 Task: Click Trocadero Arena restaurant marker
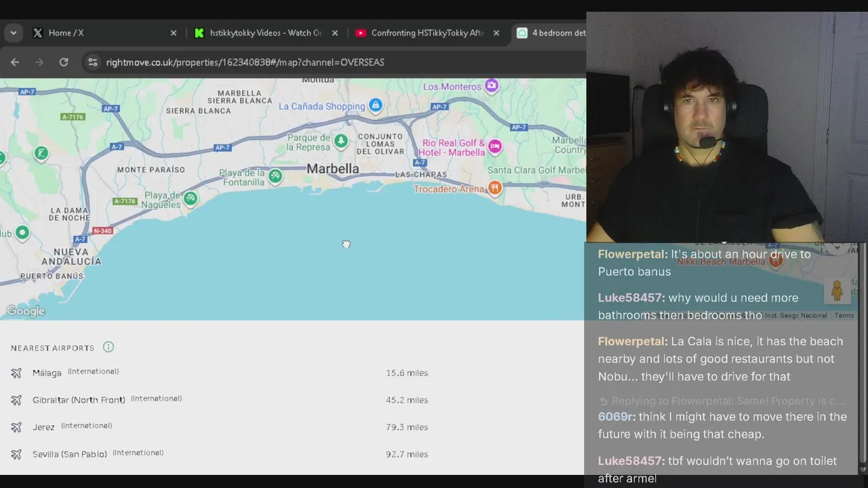point(495,188)
